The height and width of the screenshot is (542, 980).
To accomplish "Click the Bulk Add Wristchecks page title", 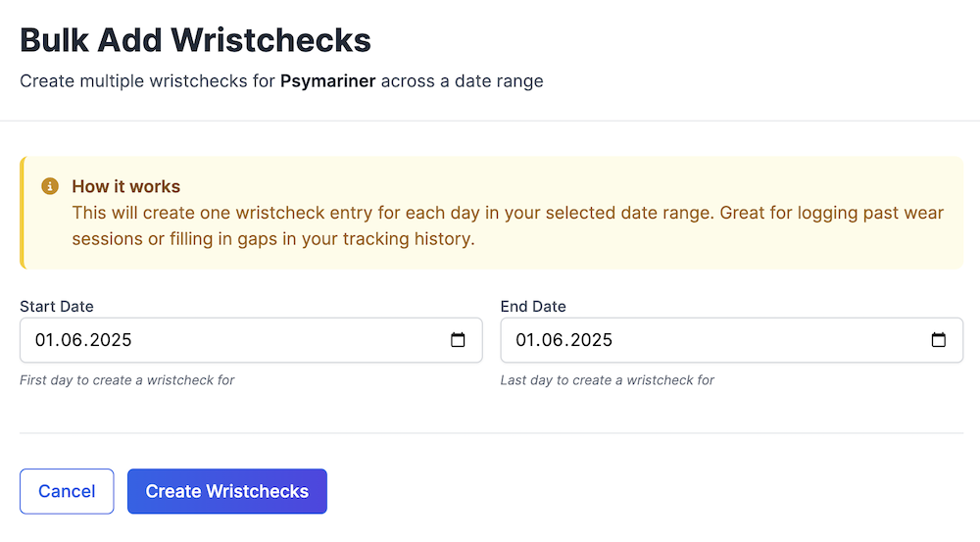I will pos(196,40).
